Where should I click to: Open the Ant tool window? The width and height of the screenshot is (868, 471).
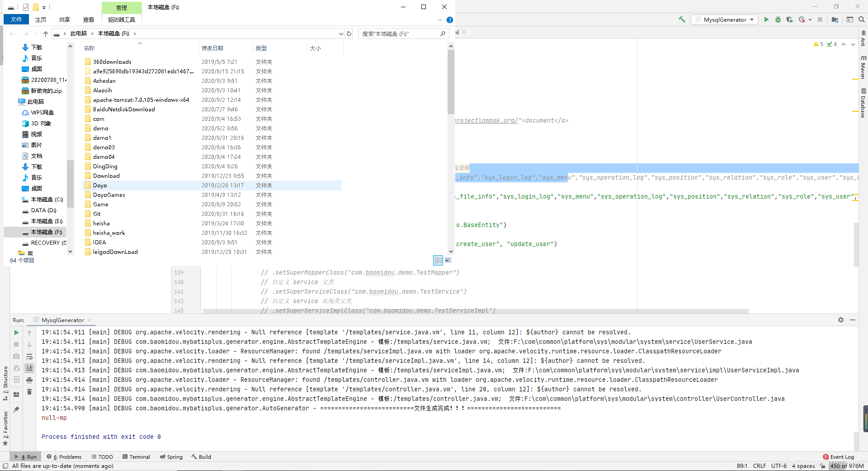863,38
